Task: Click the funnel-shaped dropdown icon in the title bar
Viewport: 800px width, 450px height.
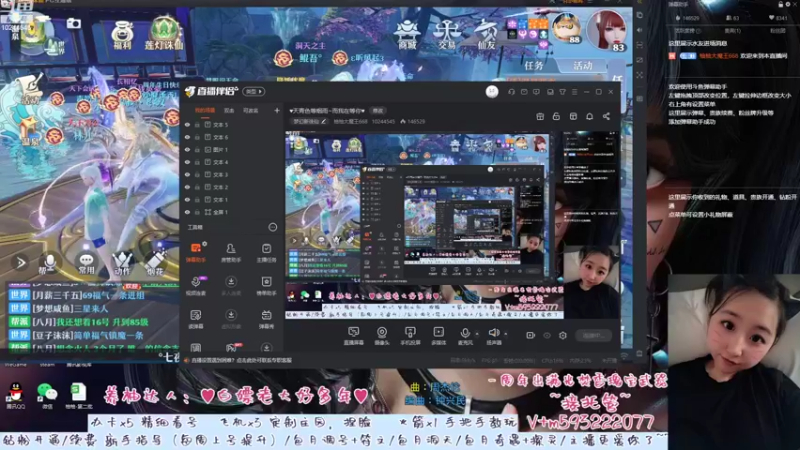Action: pos(562,92)
